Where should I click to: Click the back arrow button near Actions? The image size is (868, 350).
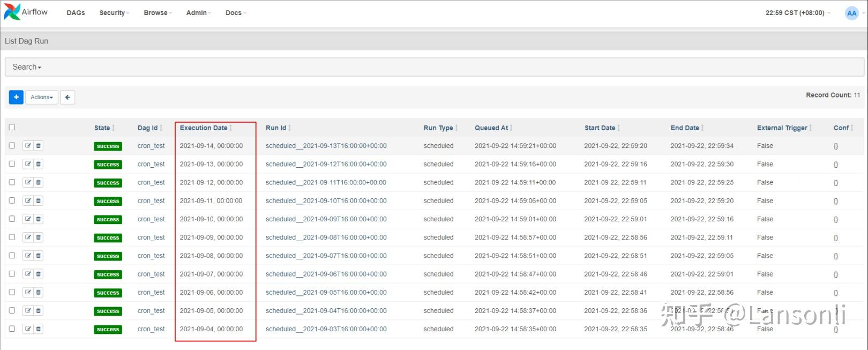(68, 97)
